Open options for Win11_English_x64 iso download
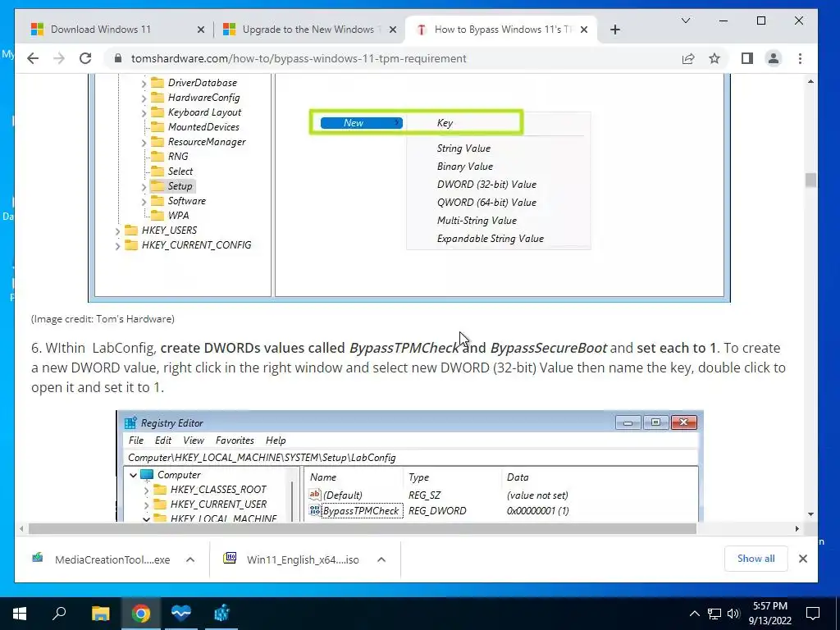Screen dimensions: 840x630 tap(381, 559)
